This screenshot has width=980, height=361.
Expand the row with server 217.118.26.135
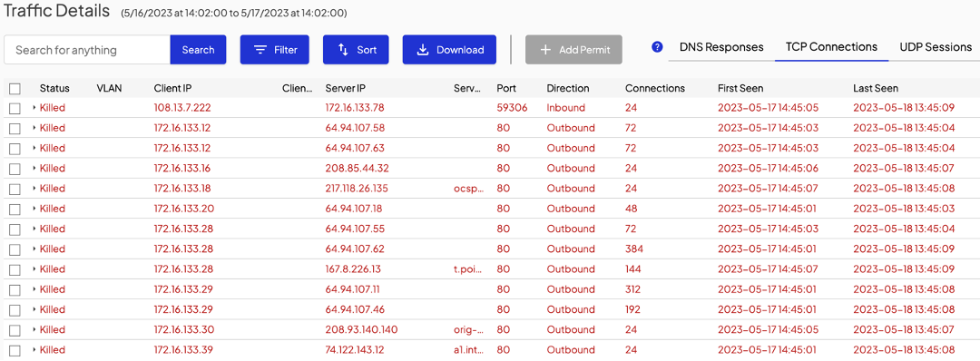[34, 188]
